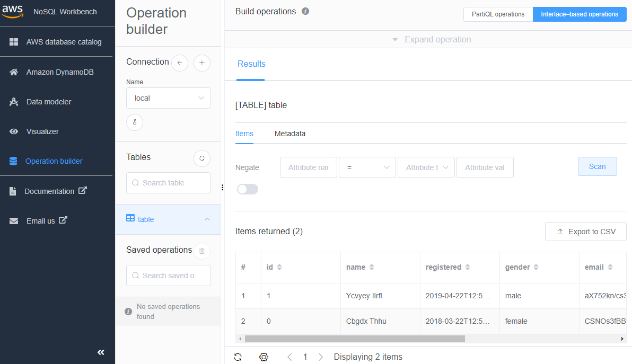Screen dimensions: 632x364
Task: Click the Attribute value filter field
Action: [485, 167]
